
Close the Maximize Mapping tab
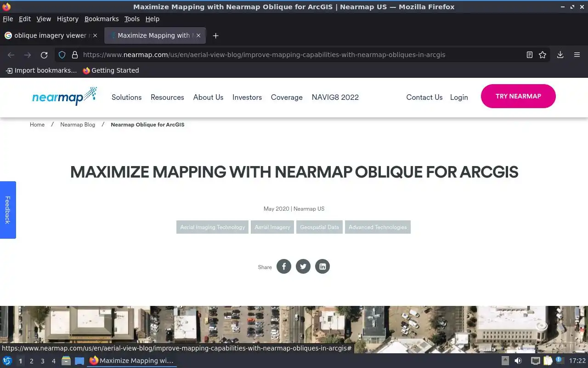pos(198,35)
